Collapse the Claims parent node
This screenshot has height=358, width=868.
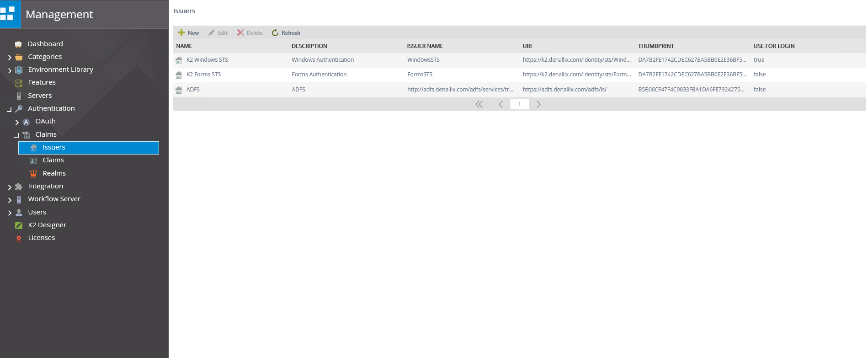16,135
